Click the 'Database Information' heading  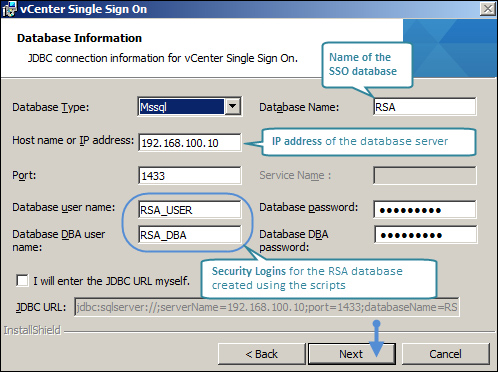(x=79, y=38)
